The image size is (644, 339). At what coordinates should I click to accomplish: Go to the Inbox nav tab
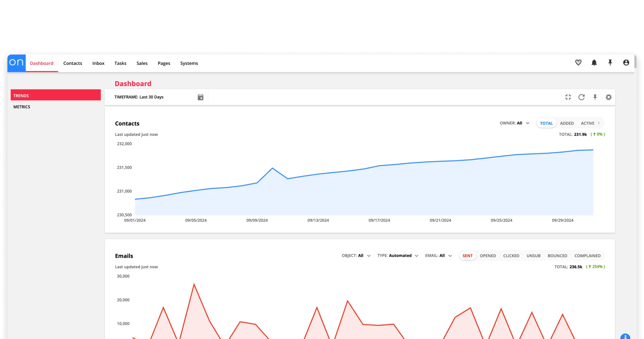point(98,63)
